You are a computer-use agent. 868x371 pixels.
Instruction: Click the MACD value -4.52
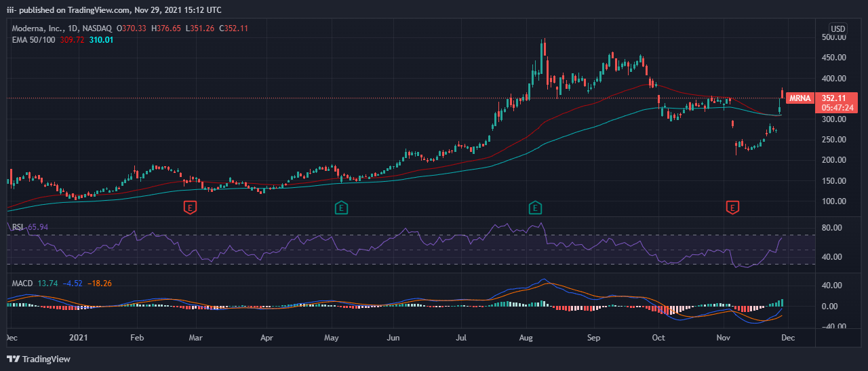click(71, 283)
